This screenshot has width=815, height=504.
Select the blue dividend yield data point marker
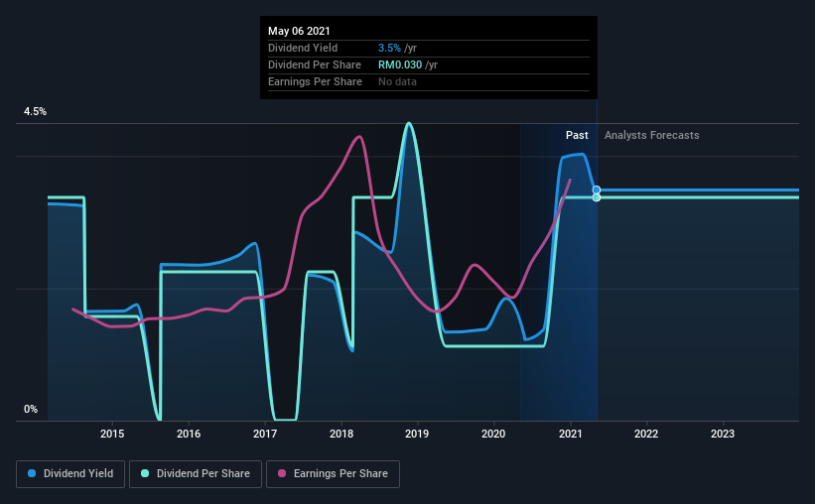597,190
